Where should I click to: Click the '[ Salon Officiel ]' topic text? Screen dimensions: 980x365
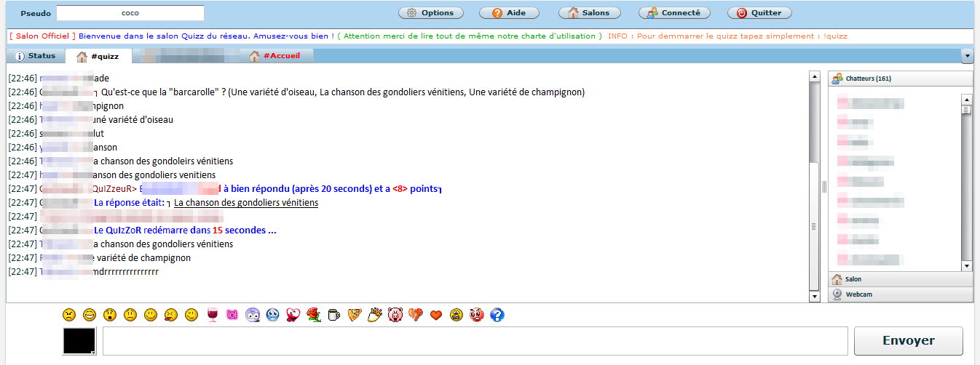(x=43, y=36)
